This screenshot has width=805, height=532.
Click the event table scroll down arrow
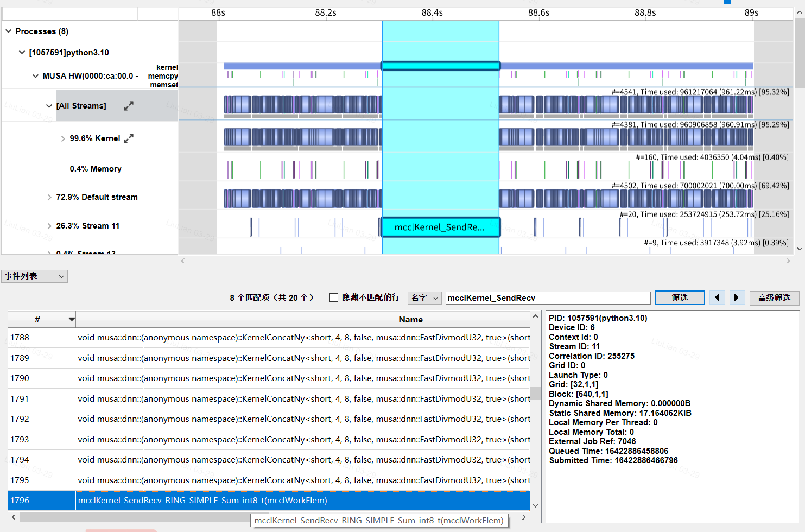coord(535,505)
